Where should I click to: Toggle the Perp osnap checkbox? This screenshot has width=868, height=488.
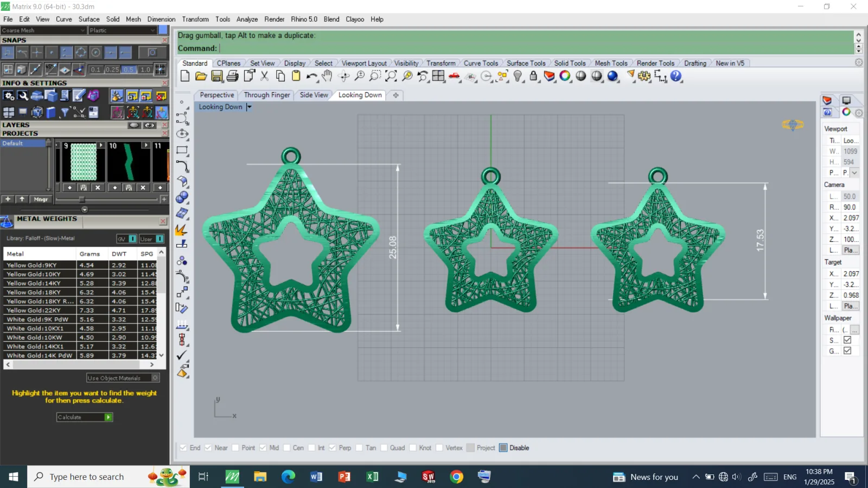[x=333, y=448]
